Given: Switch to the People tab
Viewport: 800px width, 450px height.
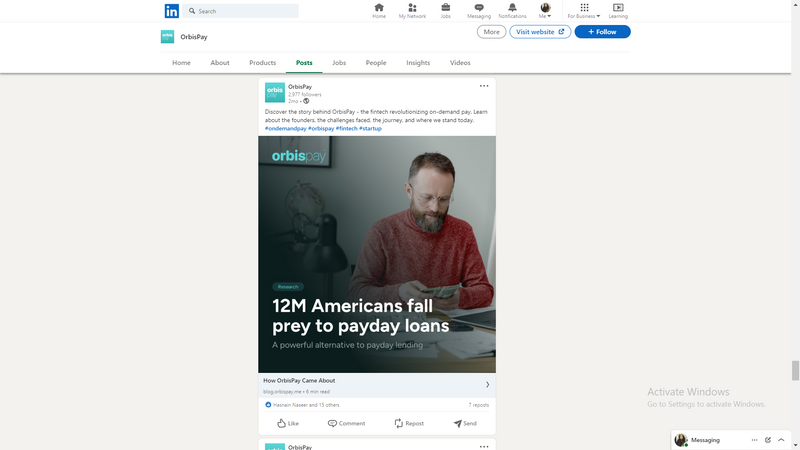Looking at the screenshot, I should click(376, 63).
